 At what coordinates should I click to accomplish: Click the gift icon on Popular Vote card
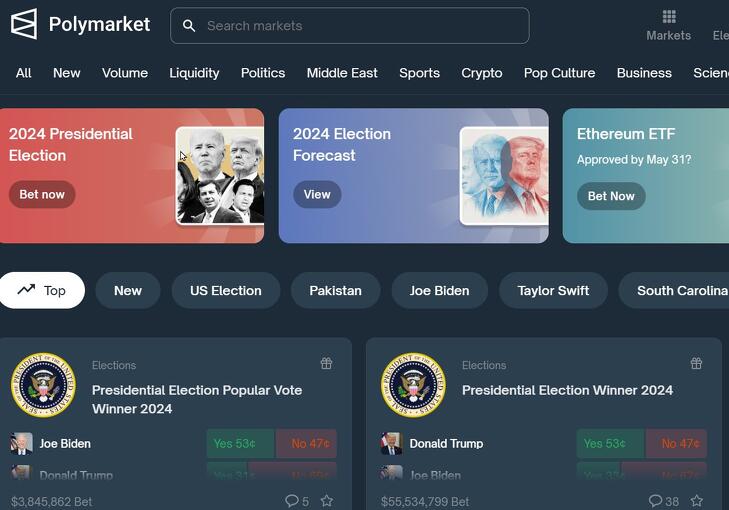pyautogui.click(x=326, y=364)
